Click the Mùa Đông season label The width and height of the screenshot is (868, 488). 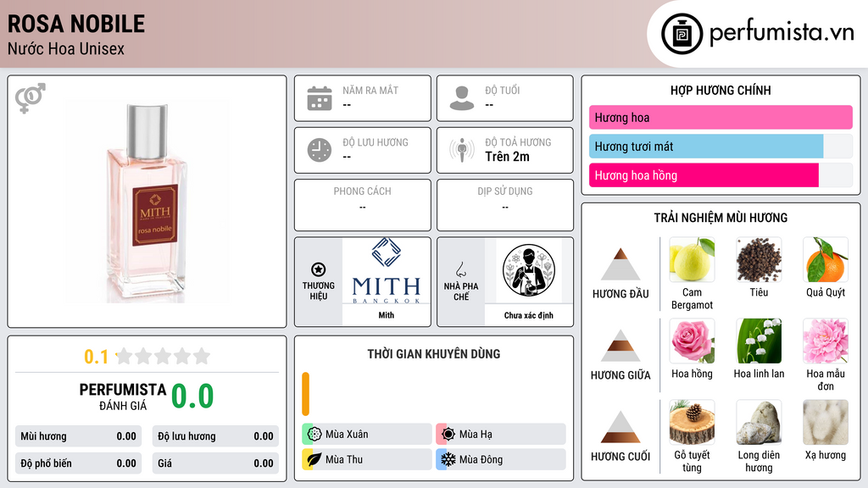point(481,459)
